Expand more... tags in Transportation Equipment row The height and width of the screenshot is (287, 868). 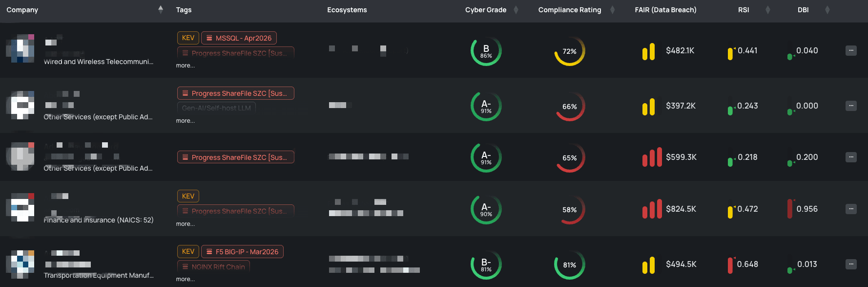tap(185, 279)
